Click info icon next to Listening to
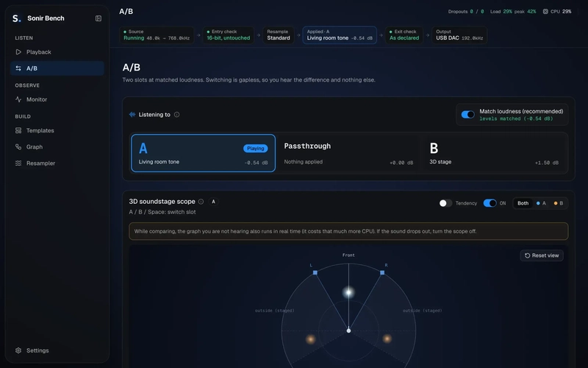The height and width of the screenshot is (368, 588). click(176, 115)
